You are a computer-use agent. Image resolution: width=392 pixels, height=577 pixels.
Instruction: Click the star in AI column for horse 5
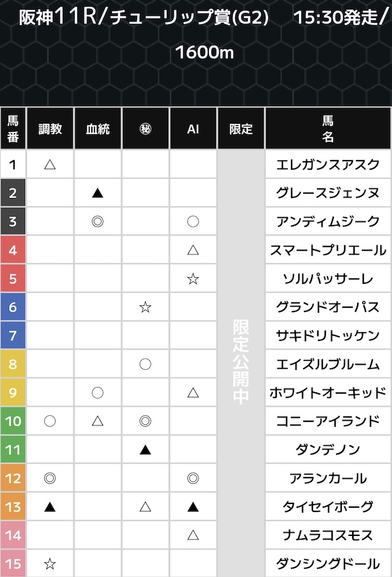[x=193, y=279]
